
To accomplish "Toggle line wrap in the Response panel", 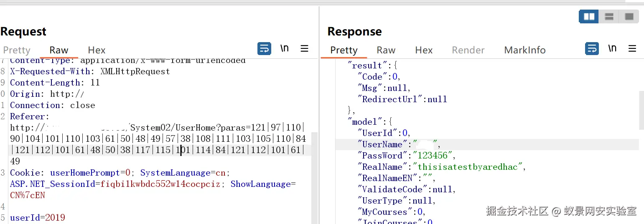I will click(x=592, y=49).
